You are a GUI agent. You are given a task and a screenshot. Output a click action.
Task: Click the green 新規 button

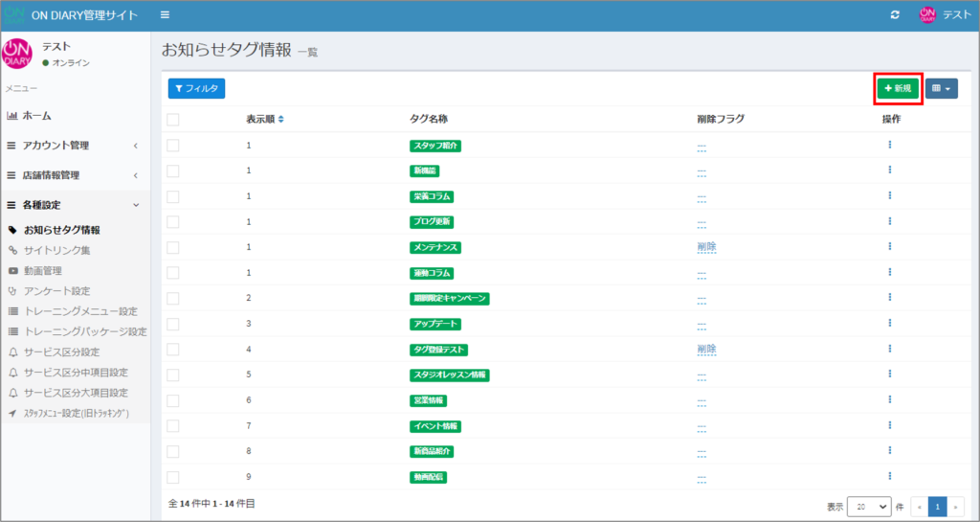point(898,89)
